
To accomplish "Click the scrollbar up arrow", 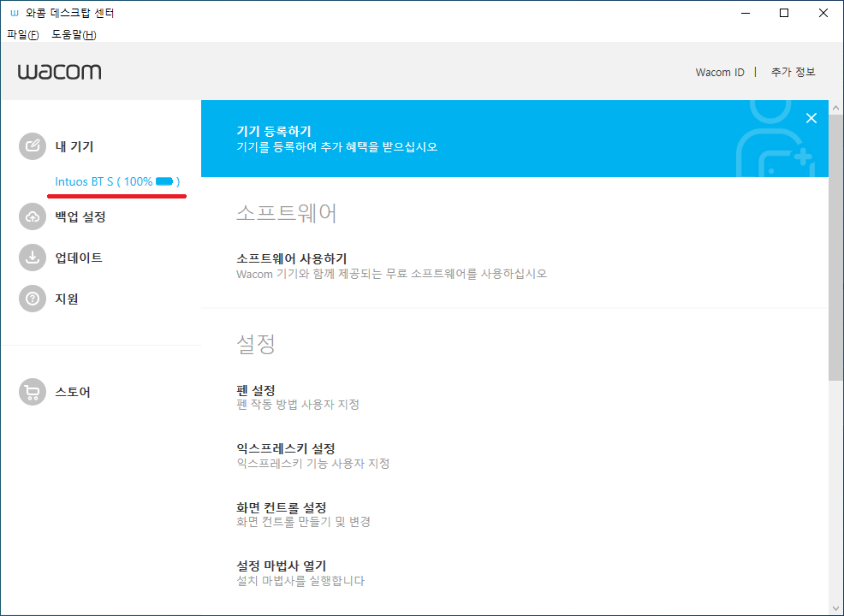I will coord(836,108).
